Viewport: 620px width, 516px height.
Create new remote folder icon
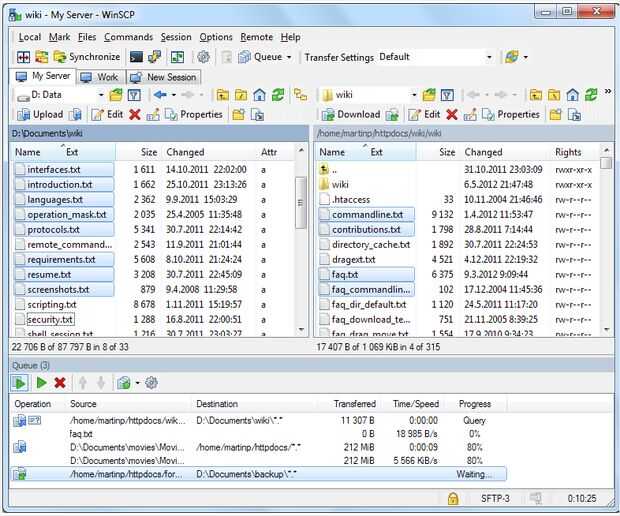[555, 115]
